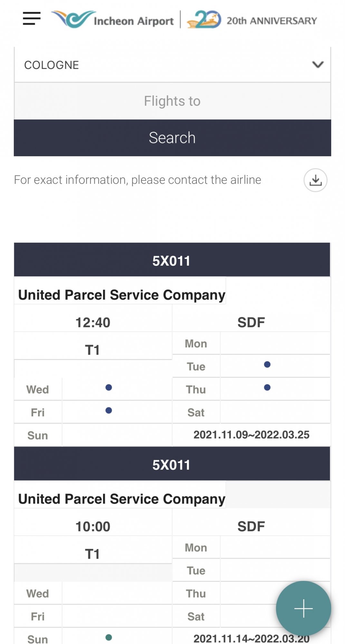
Task: Click the Friday dot for 12:40 flight
Action: pyautogui.click(x=109, y=410)
